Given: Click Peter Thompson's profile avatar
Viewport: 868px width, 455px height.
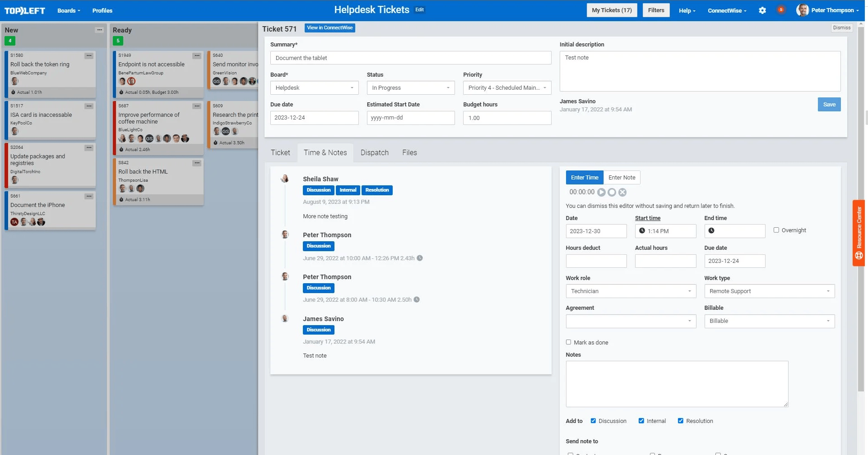Looking at the screenshot, I should point(802,10).
